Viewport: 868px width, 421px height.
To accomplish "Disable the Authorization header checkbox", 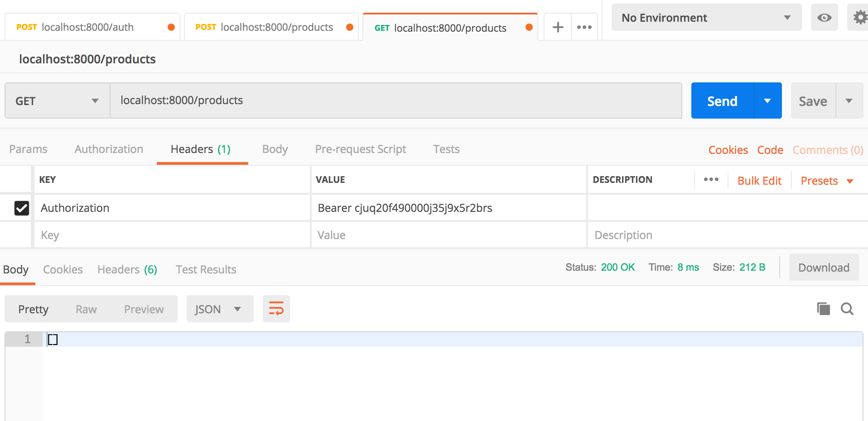I will point(21,208).
